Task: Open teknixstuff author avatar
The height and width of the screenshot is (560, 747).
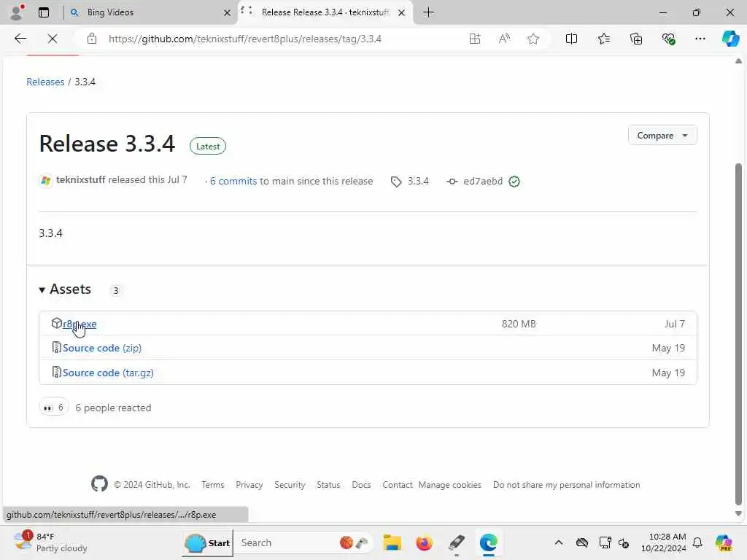Action: pyautogui.click(x=46, y=181)
